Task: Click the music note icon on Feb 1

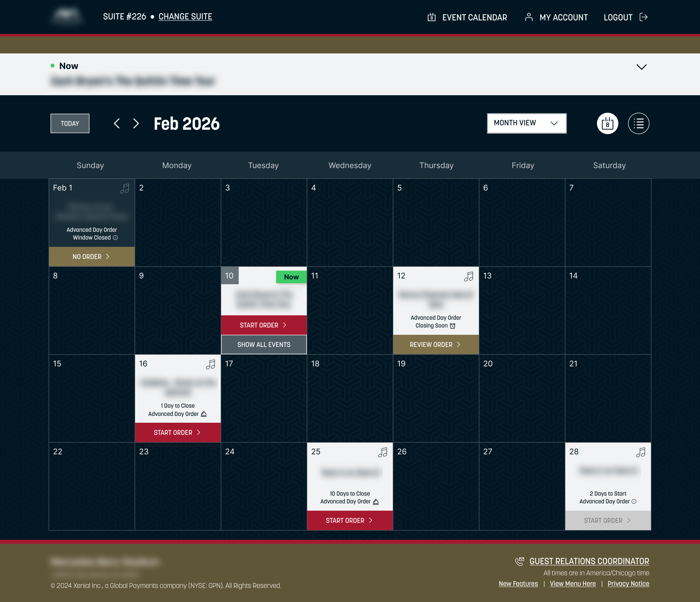Action: 124,189
